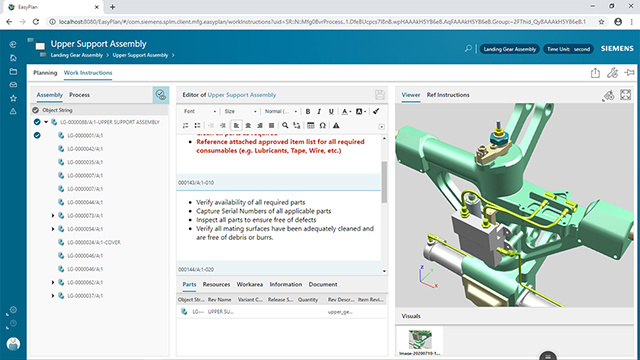Click the search magnifier in the header
This screenshot has height=360, width=640.
pyautogui.click(x=468, y=49)
